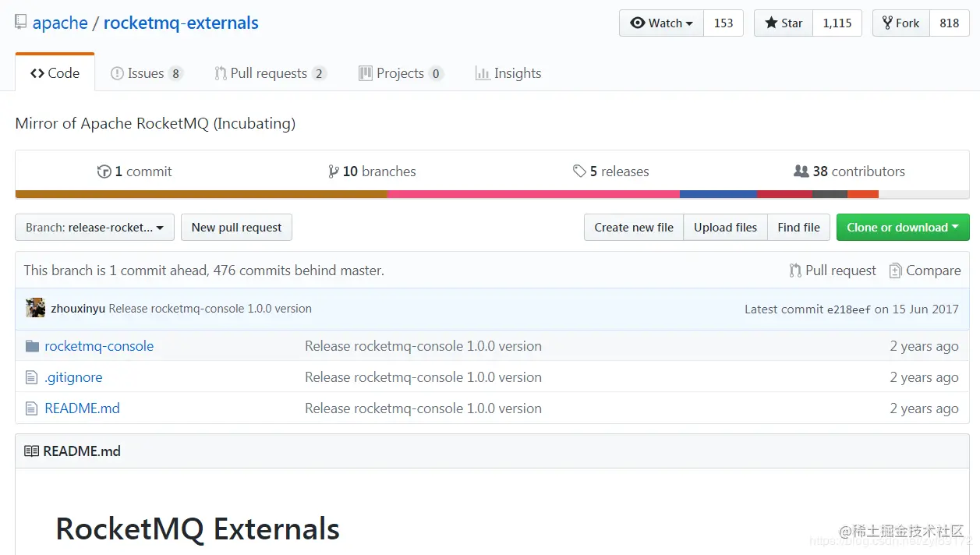Click the rocketmq-console folder icon
980x555 pixels.
(x=32, y=346)
